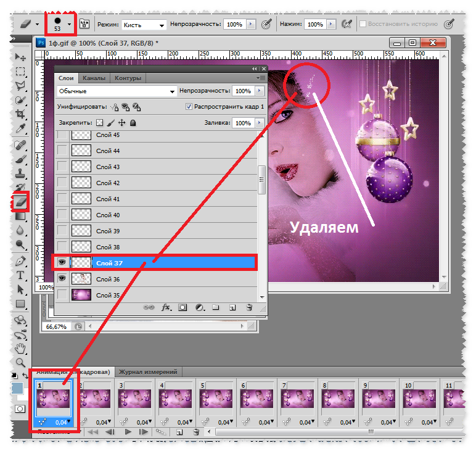The height and width of the screenshot is (453, 476).
Task: Enable Восстановить историю checkbox
Action: [x=363, y=23]
